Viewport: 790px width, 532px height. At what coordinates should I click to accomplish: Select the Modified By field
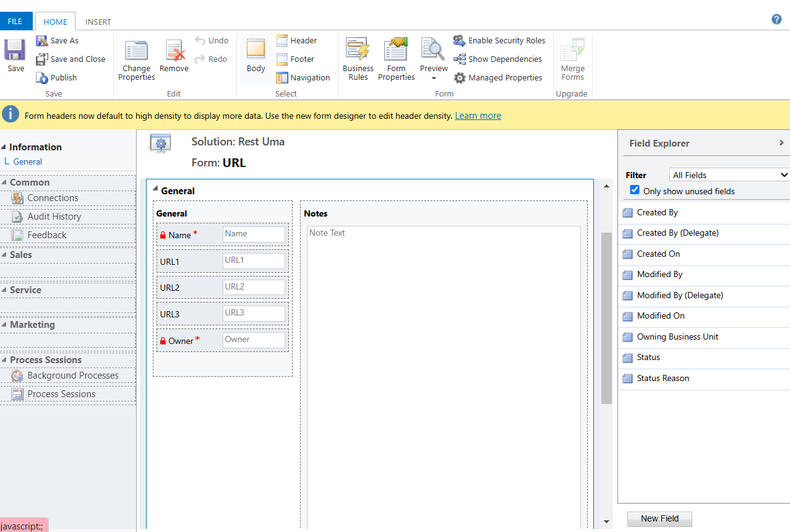[x=704, y=275]
